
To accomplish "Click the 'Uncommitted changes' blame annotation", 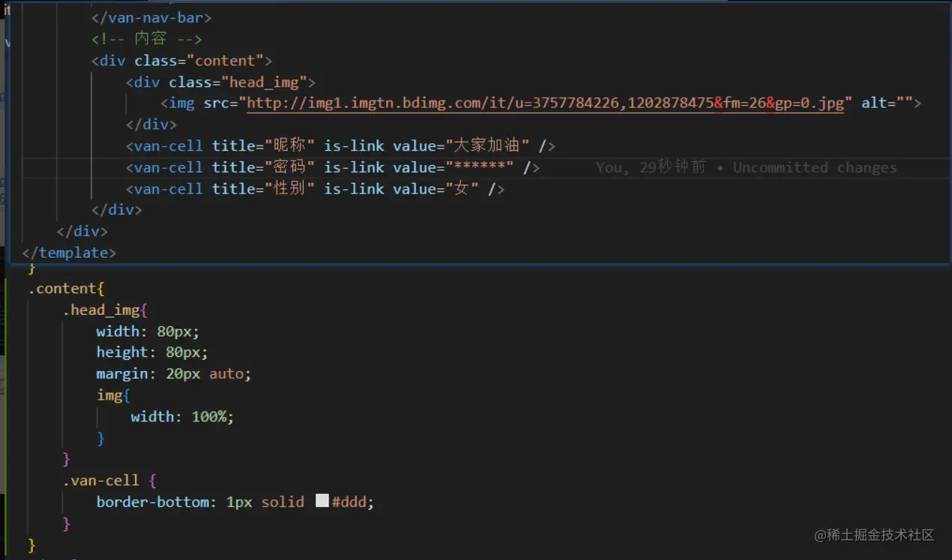I will click(x=815, y=168).
